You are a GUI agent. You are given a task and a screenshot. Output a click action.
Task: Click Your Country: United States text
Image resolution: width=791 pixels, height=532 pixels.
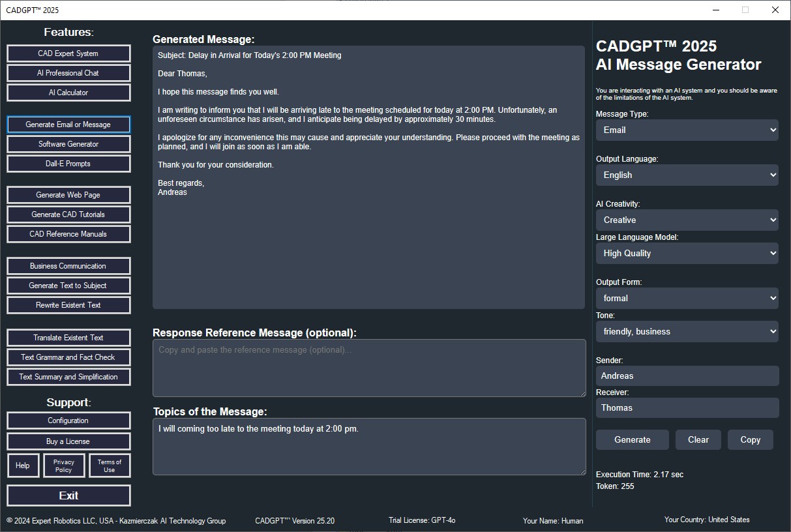[707, 520]
